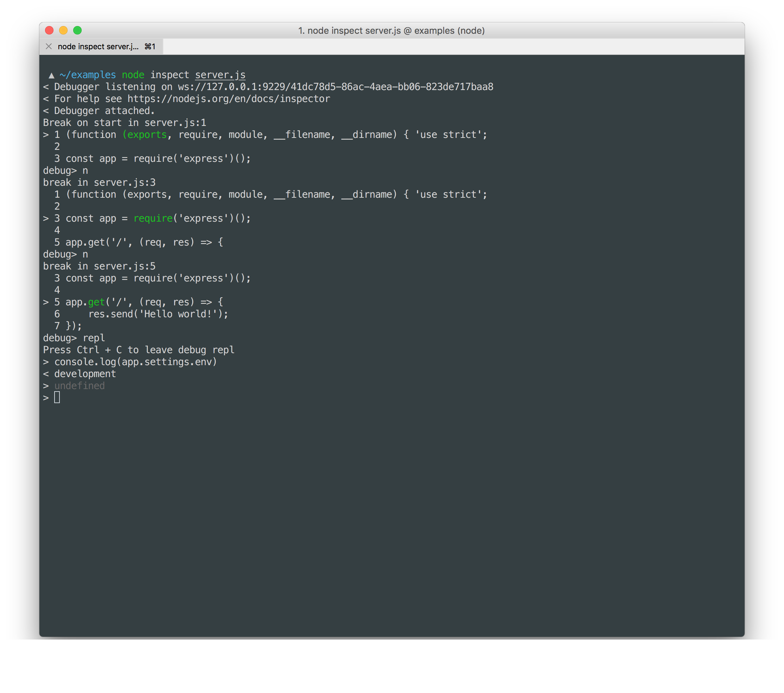Click the development output line

(x=85, y=374)
